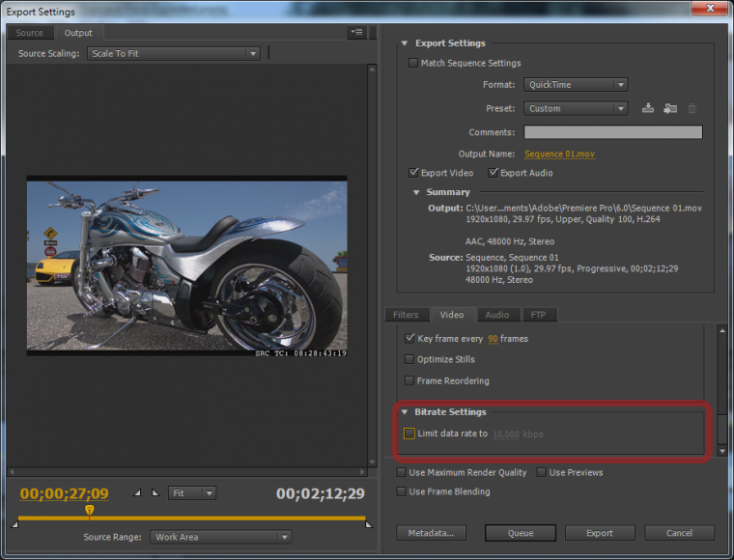Click the Queue button
This screenshot has height=560, width=734.
click(521, 533)
